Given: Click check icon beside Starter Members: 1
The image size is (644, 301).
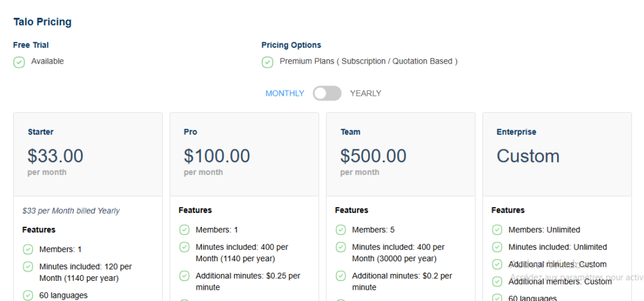Looking at the screenshot, I should point(28,249).
